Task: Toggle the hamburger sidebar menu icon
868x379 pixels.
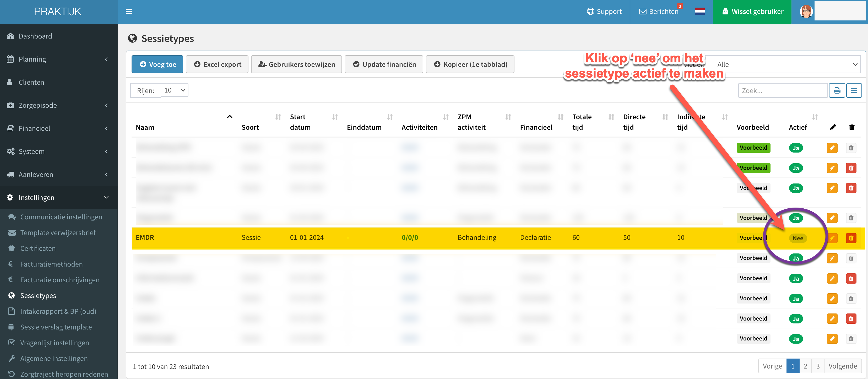Action: click(x=129, y=12)
